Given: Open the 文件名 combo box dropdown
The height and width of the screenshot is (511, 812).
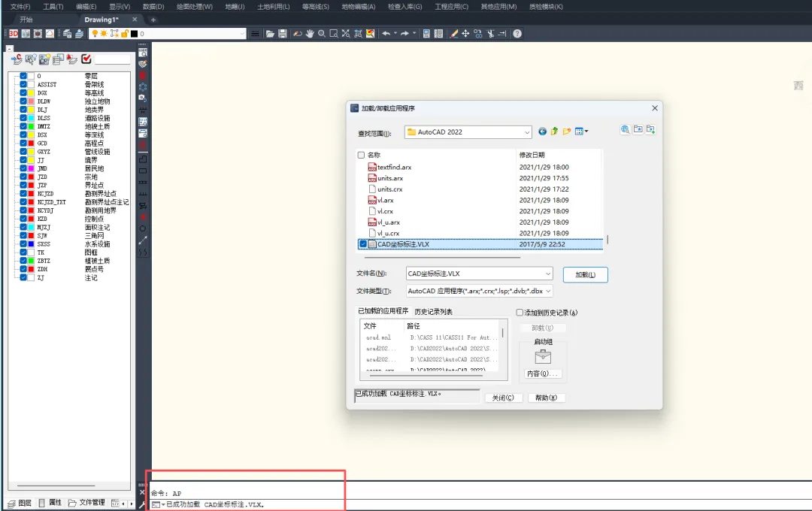Looking at the screenshot, I should (x=548, y=274).
